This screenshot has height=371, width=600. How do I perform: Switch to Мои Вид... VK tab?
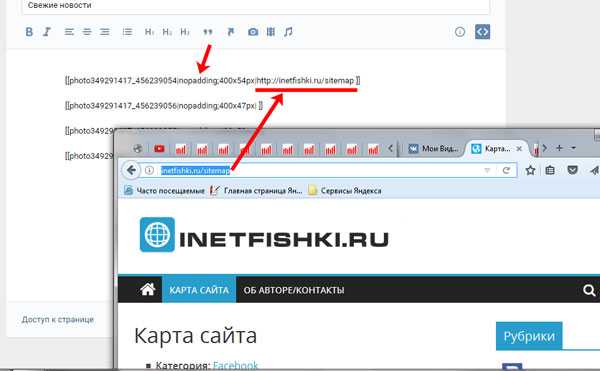click(434, 149)
